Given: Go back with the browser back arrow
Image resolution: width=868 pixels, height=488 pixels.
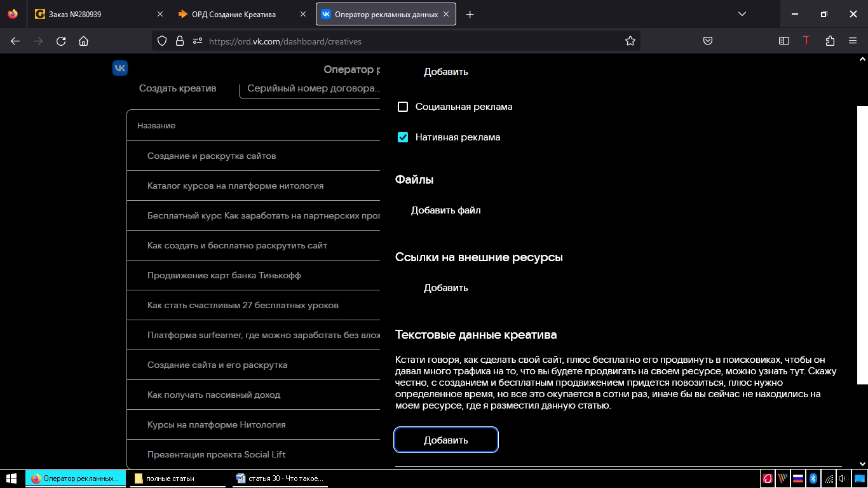Looking at the screenshot, I should click(15, 41).
